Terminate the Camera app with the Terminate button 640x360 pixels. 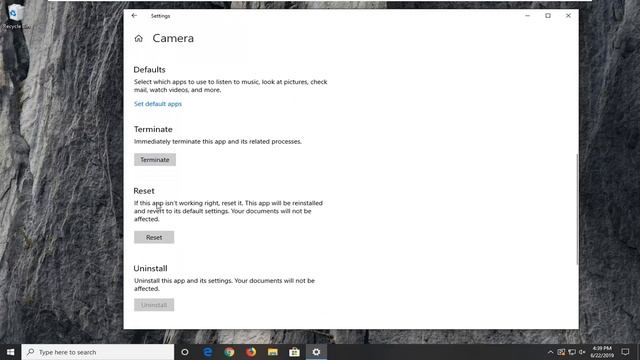click(x=155, y=160)
